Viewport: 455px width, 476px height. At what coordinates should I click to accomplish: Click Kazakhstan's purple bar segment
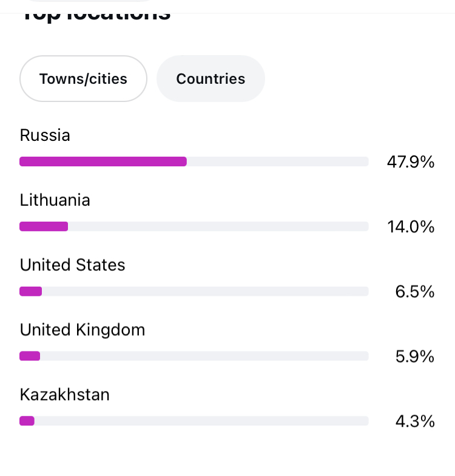(27, 421)
